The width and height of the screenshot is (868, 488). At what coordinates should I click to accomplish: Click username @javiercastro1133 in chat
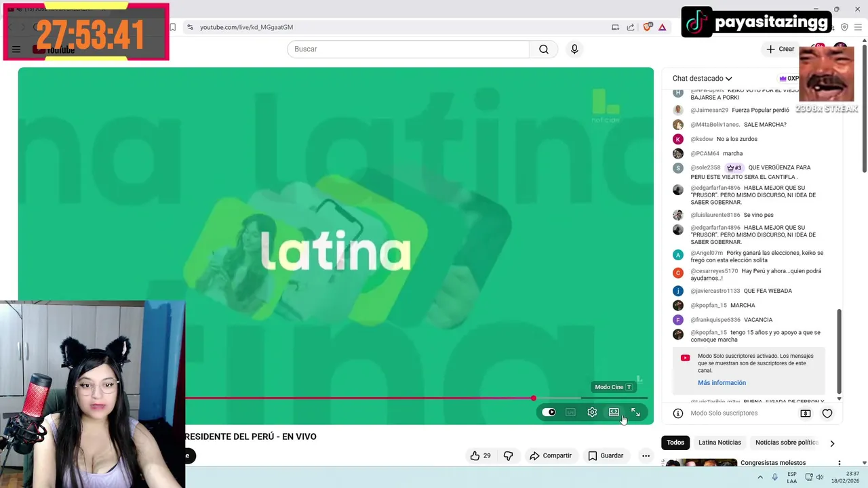[x=715, y=291]
